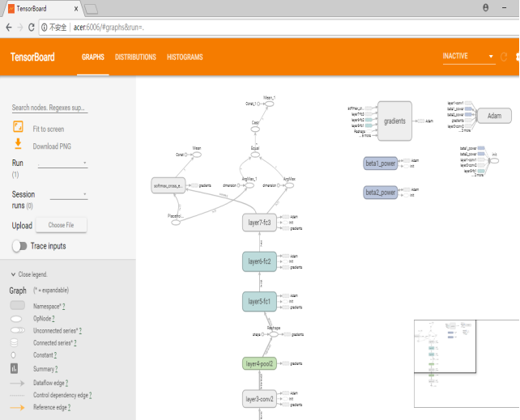
Task: Toggle the Trace inputs switch
Action: [19, 246]
